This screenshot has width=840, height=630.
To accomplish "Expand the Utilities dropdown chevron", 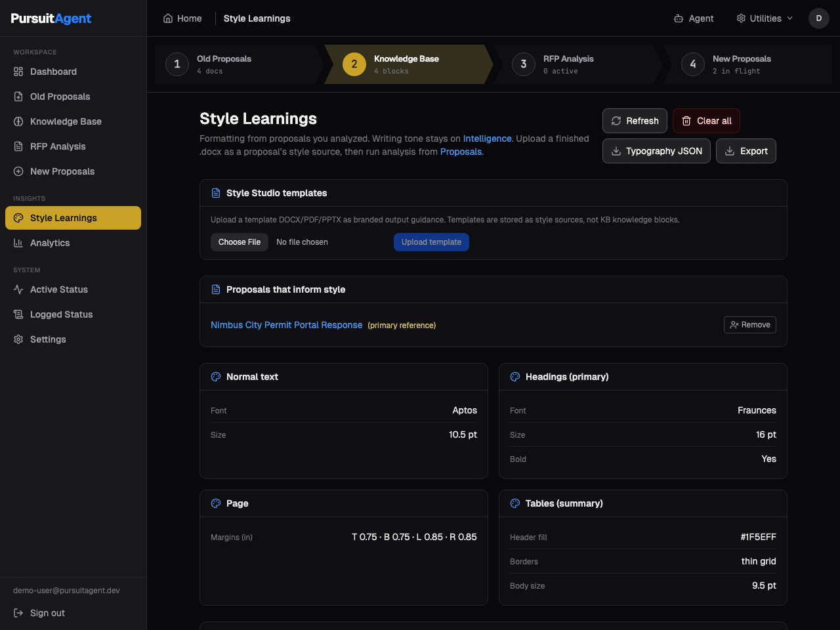I will pyautogui.click(x=789, y=18).
